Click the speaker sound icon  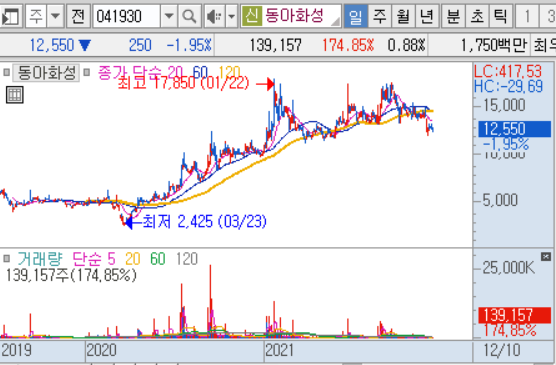click(x=215, y=16)
